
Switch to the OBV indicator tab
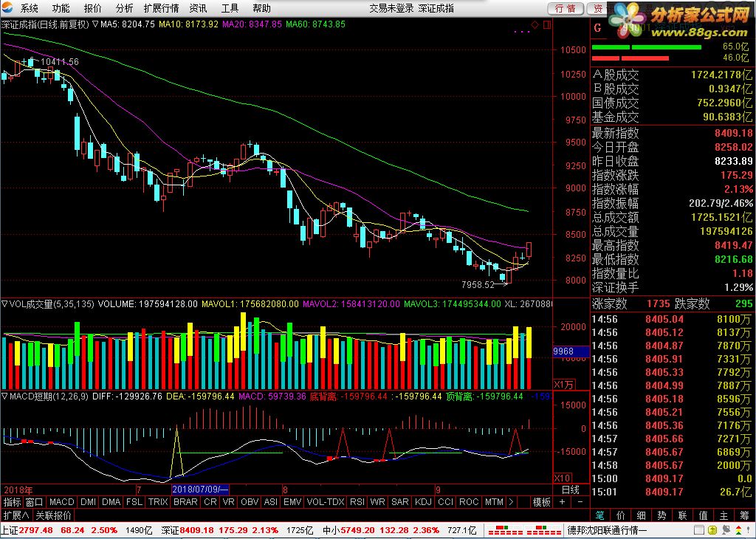coord(250,502)
